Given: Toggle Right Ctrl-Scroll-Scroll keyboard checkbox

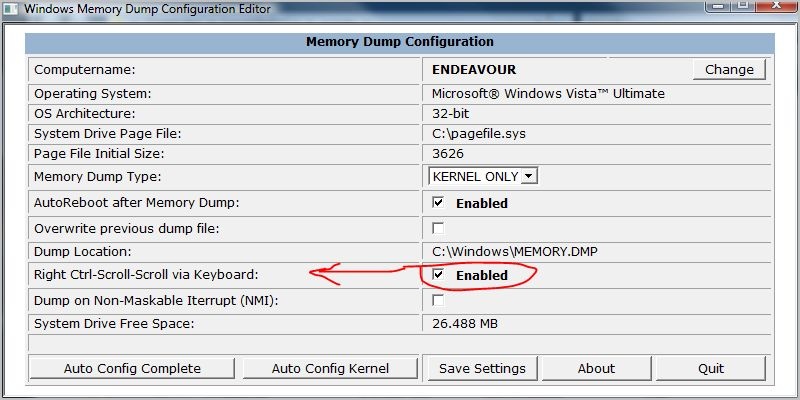Looking at the screenshot, I should click(438, 274).
